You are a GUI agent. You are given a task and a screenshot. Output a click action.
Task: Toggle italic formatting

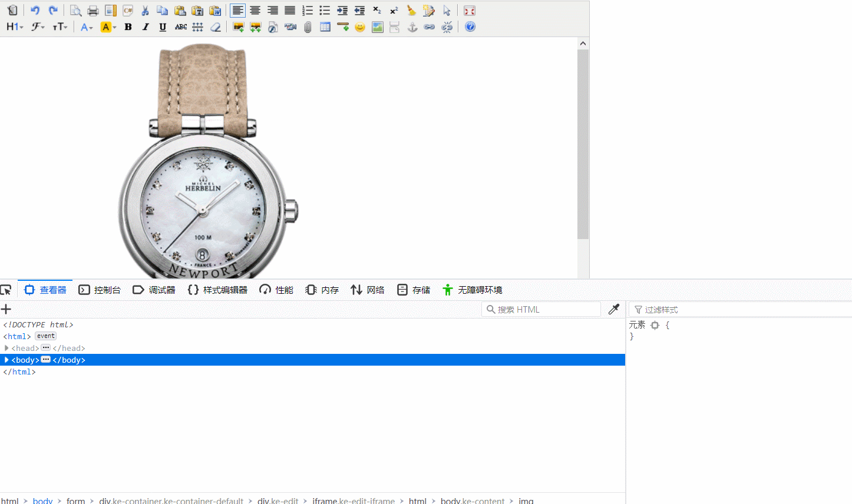click(x=146, y=27)
